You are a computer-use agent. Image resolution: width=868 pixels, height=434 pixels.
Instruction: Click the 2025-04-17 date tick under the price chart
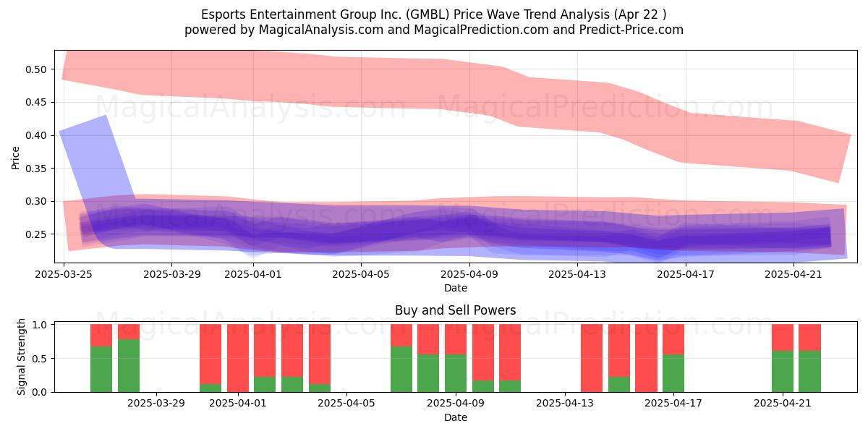686,275
